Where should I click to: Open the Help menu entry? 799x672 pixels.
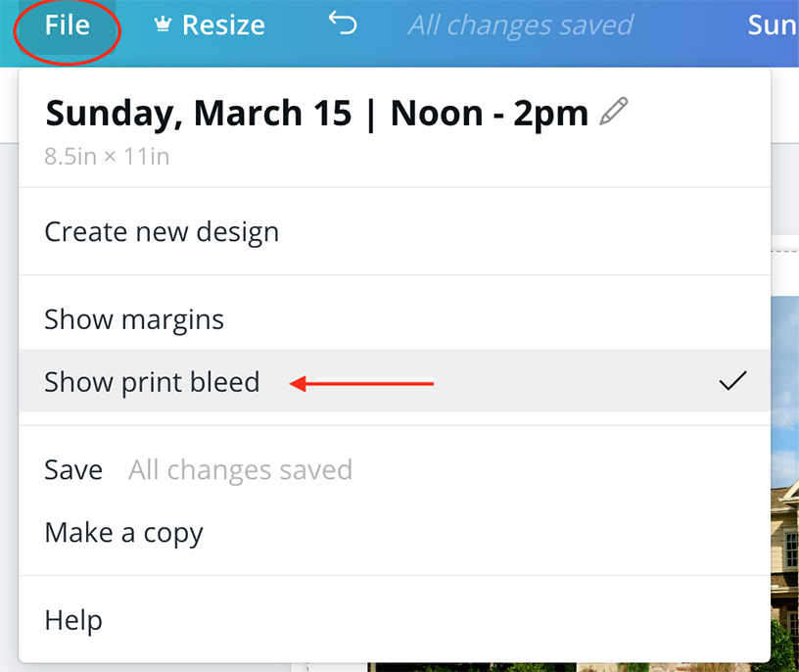click(395, 620)
